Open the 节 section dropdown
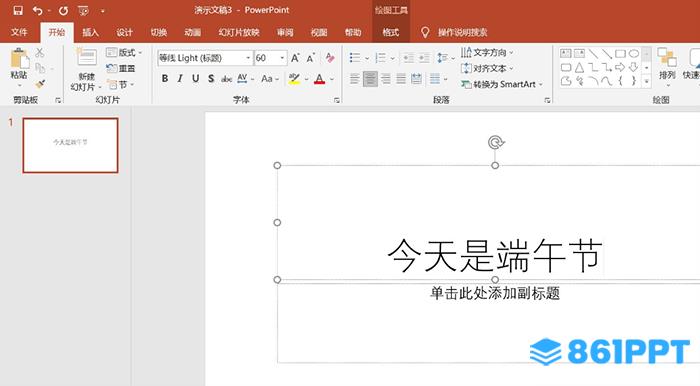Image resolution: width=700 pixels, height=386 pixels. (x=121, y=84)
